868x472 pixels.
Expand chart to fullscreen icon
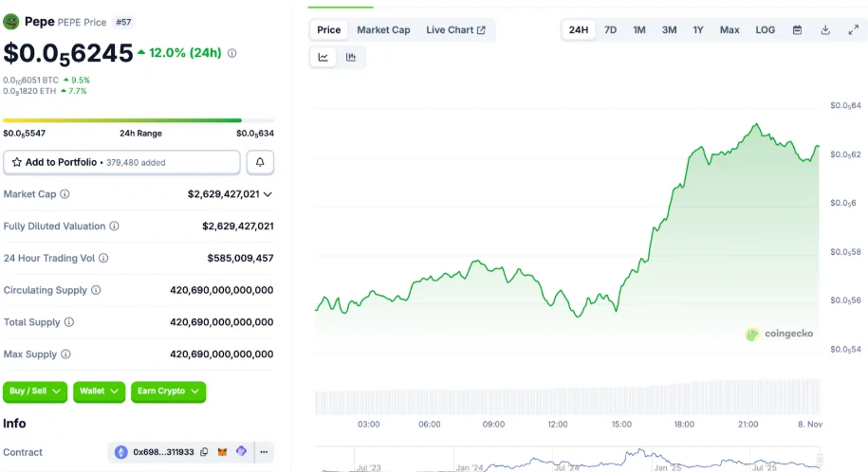854,30
